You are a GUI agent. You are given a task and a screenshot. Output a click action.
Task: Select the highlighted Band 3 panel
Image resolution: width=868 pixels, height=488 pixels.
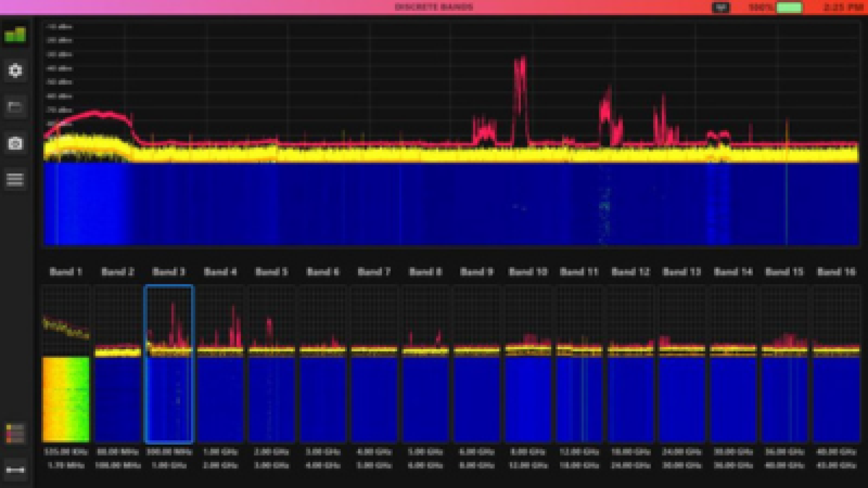tap(169, 364)
